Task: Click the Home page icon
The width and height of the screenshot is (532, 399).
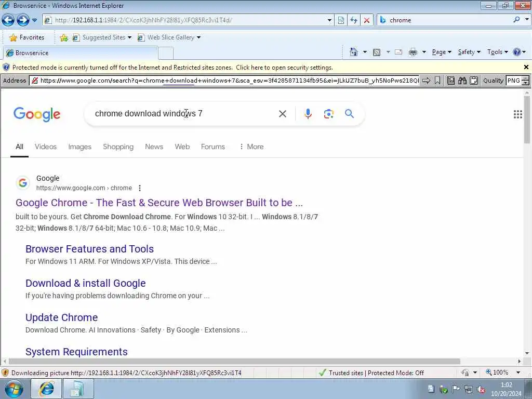Action: point(353,52)
